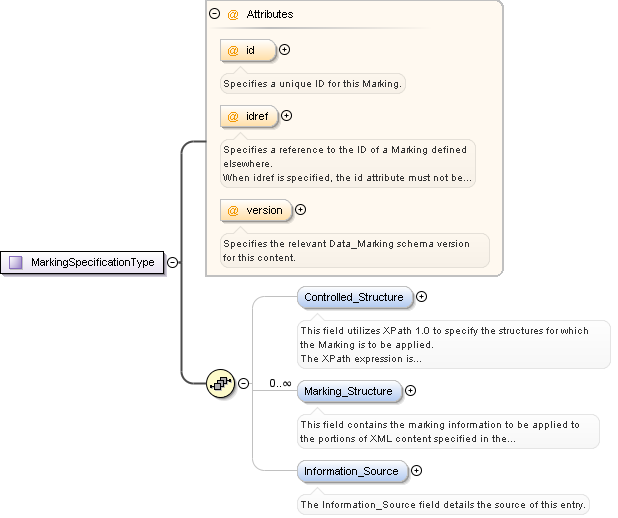Click the sequence compositor icon
This screenshot has height=518, width=618.
tap(219, 383)
